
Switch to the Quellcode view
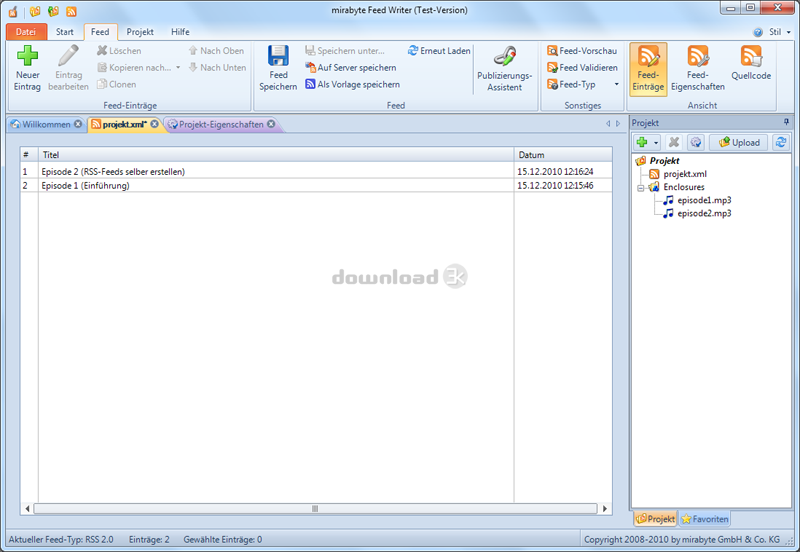point(751,63)
